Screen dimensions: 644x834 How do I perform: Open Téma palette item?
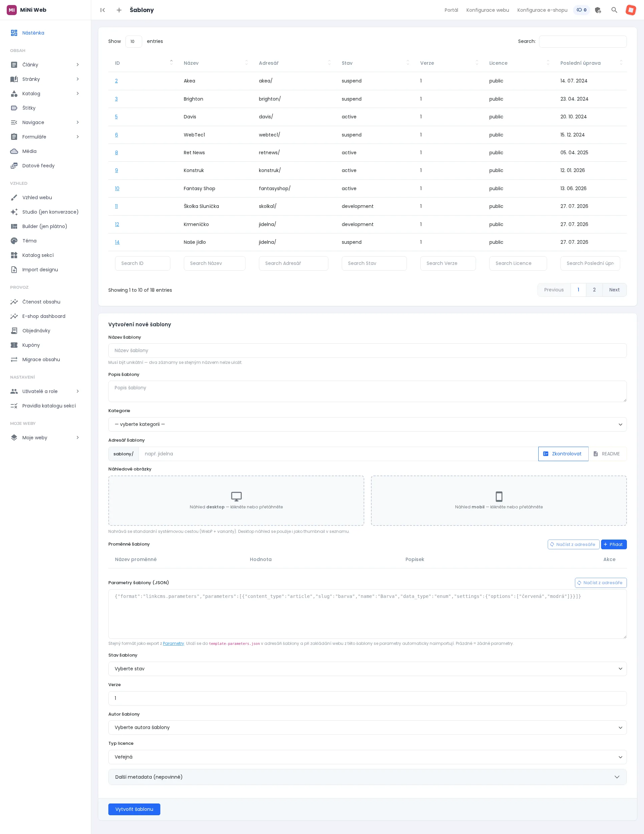[46, 241]
